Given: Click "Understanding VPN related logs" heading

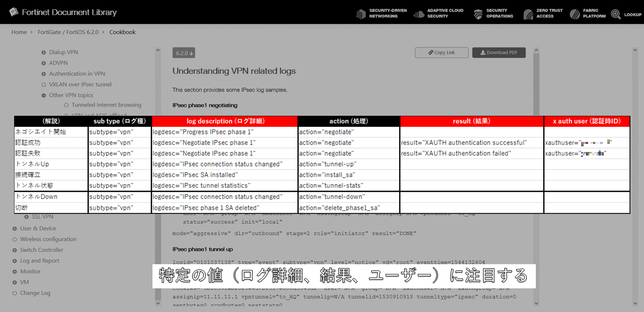Looking at the screenshot, I should click(234, 71).
